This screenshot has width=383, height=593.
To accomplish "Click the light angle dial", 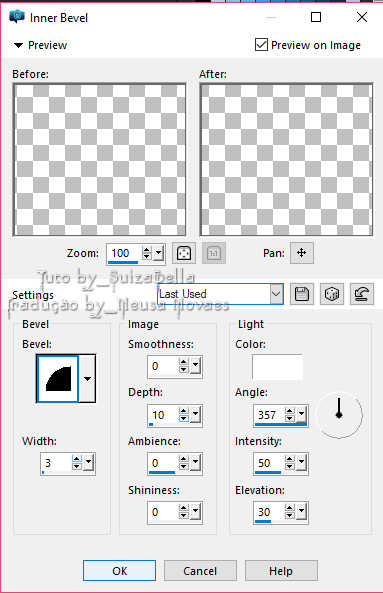I will pos(339,415).
